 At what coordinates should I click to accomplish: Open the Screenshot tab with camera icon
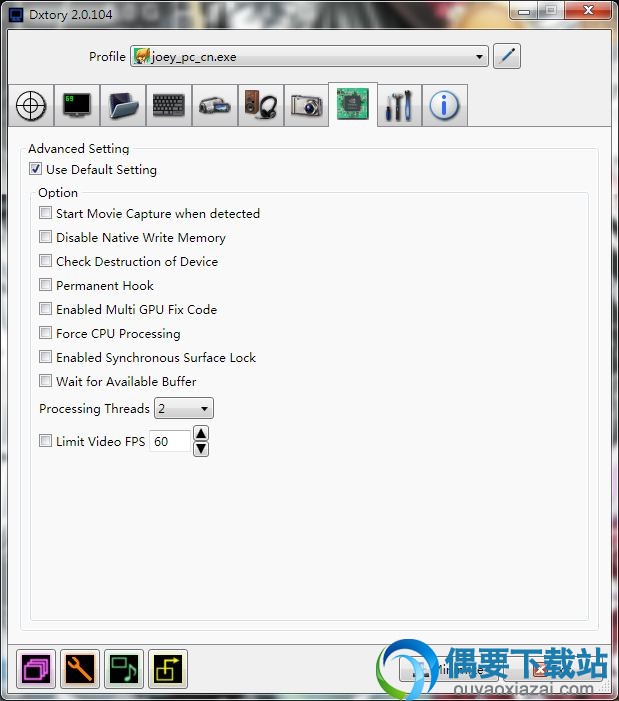tap(307, 106)
